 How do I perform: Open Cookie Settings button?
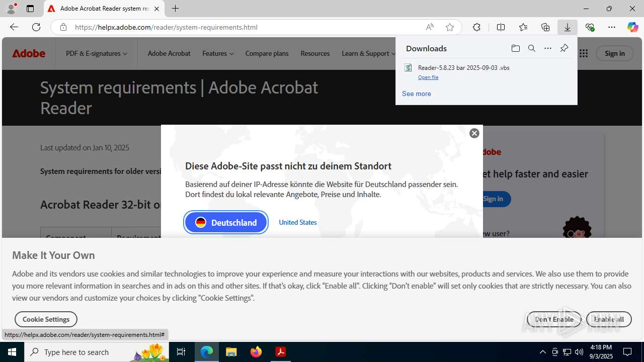point(46,319)
